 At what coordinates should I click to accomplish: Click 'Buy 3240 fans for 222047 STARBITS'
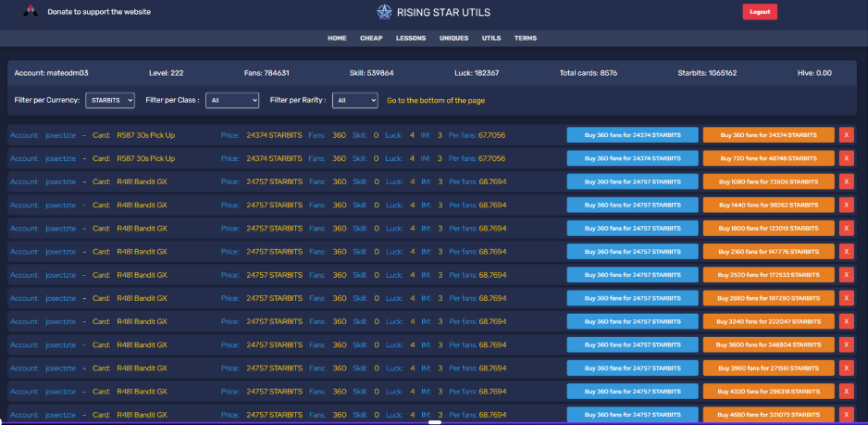coord(768,321)
